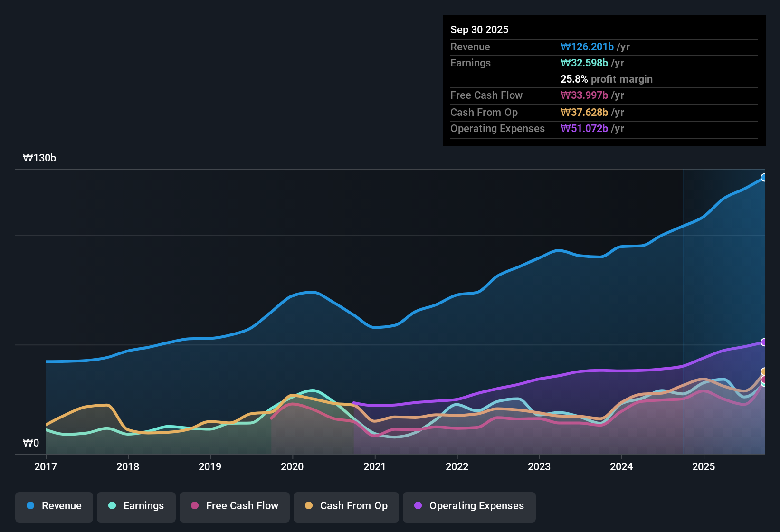Viewport: 780px width, 532px height.
Task: Click the ₩130b gridline label on the y-axis
Action: point(40,158)
